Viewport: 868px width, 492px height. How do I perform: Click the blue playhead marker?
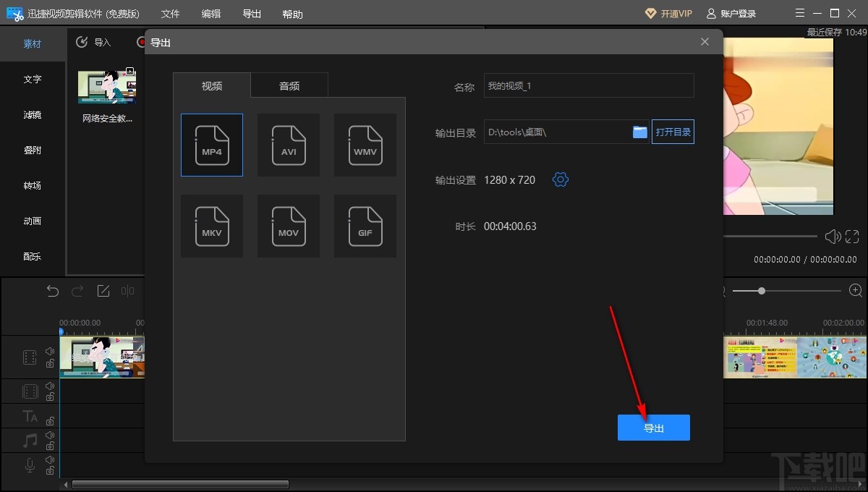[61, 332]
